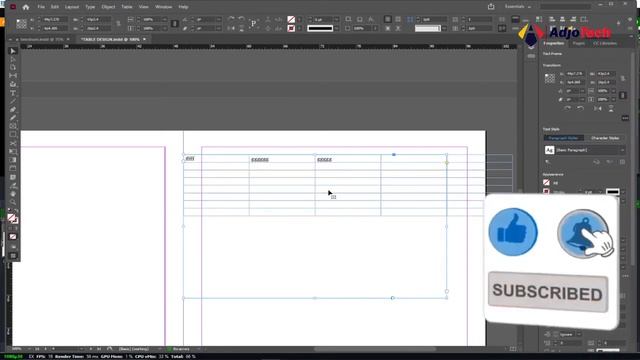Viewport: 640px width, 360px height.
Task: Click the Fill swatch in control bar
Action: pyautogui.click(x=291, y=19)
